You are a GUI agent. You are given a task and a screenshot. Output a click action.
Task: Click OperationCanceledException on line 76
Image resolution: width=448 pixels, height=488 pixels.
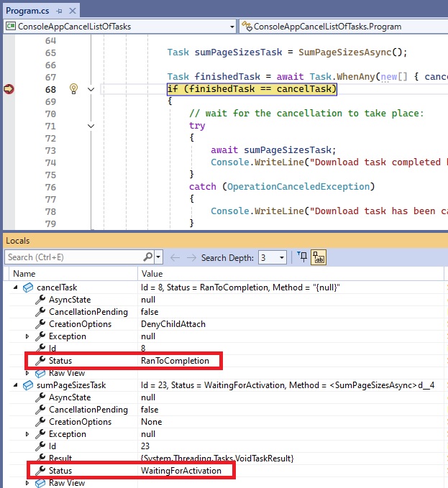point(298,187)
